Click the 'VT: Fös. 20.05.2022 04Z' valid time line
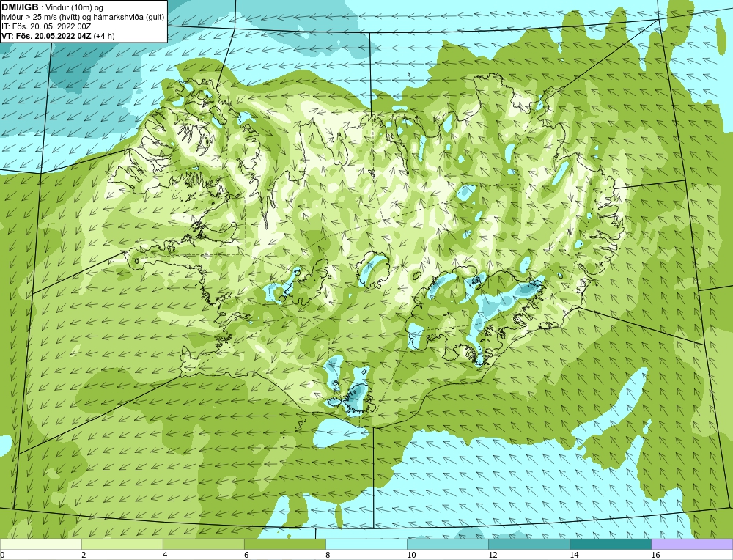Viewport: 733px width, 560px height. 58,35
